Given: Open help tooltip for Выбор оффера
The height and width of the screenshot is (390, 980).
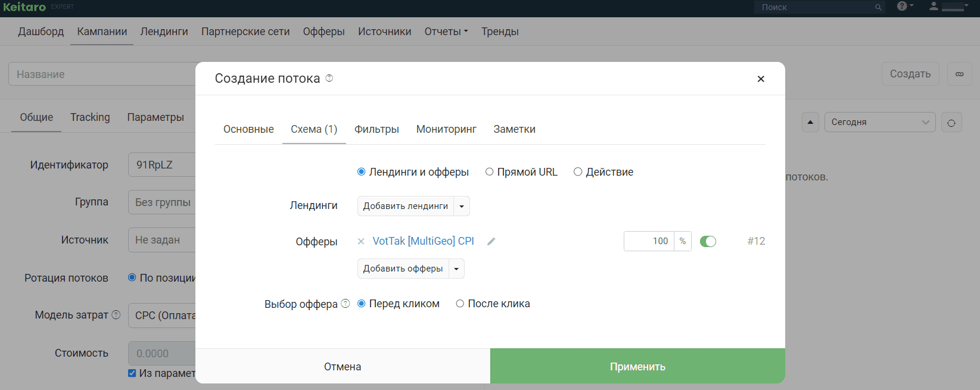Looking at the screenshot, I should (x=346, y=304).
